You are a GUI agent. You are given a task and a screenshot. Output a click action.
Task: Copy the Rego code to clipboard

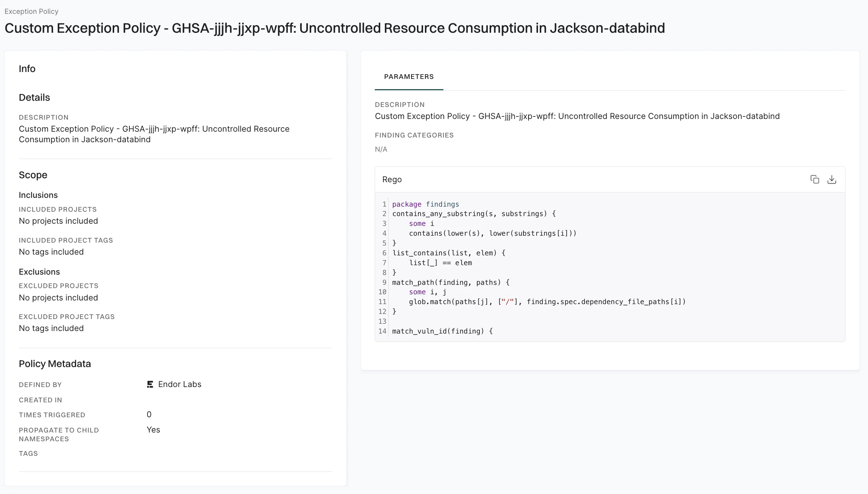tap(815, 179)
